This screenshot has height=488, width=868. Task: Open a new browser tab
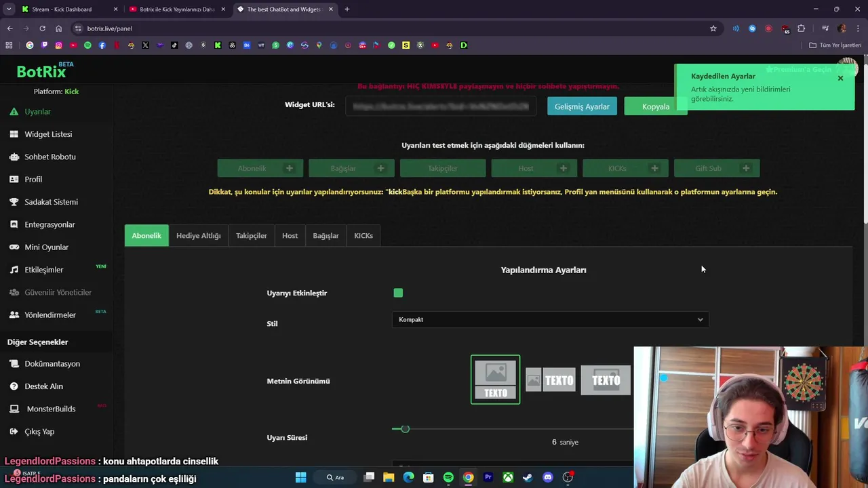coord(347,9)
